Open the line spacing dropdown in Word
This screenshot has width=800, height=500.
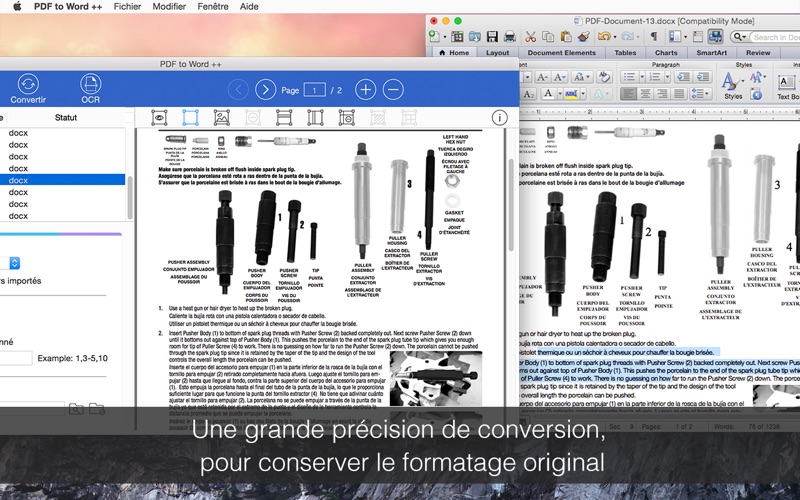[700, 94]
